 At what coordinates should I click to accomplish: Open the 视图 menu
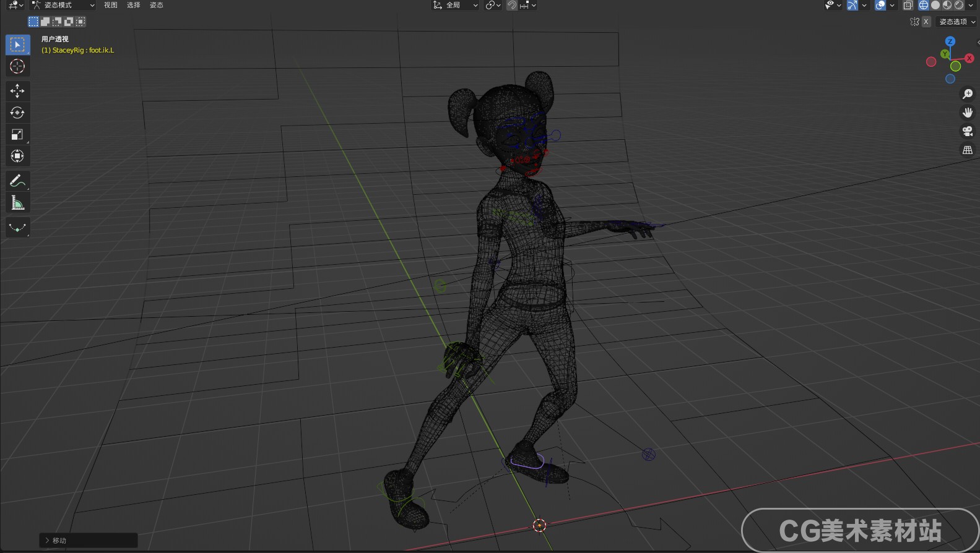[x=111, y=5]
